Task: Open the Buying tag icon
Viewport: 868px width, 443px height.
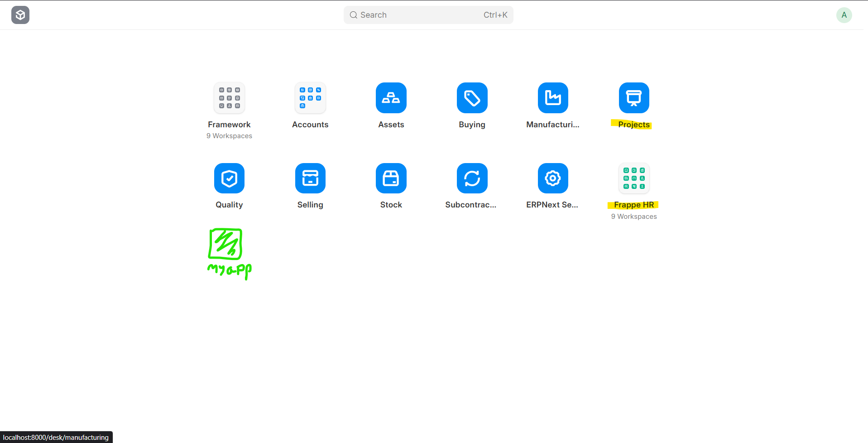Action: 472,98
